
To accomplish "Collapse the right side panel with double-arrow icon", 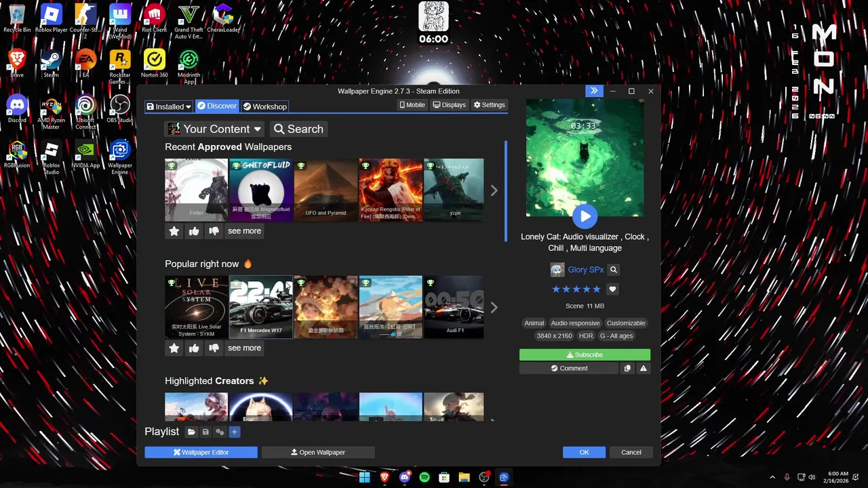I will (594, 91).
